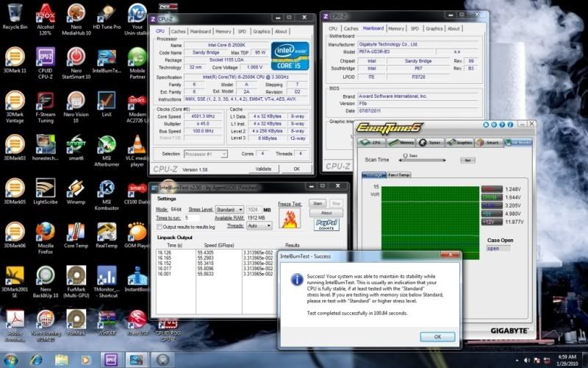The image size is (588, 368).
Task: Click the OK button in CPU-Z window
Action: 296,169
